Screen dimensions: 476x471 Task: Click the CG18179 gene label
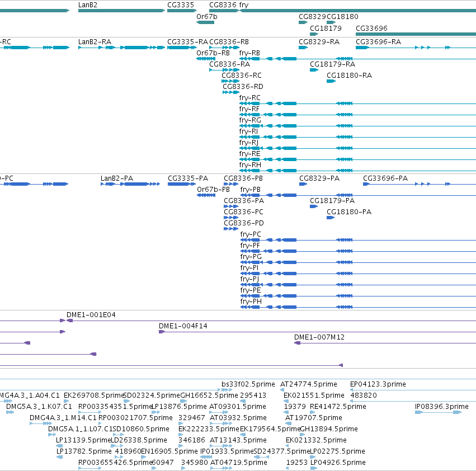tap(326, 28)
